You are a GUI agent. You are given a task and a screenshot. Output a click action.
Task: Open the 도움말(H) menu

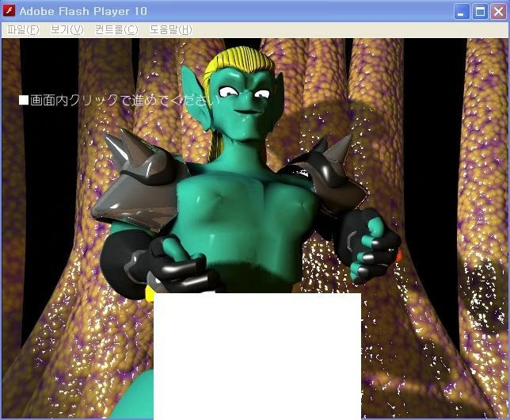(x=171, y=30)
